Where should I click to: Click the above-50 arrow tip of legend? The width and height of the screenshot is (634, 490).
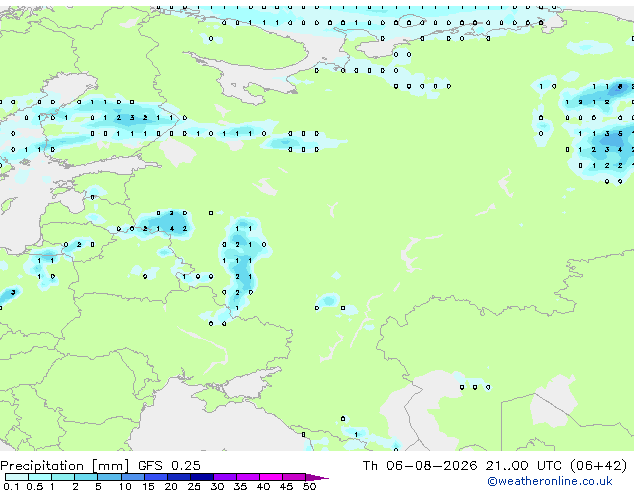click(317, 477)
